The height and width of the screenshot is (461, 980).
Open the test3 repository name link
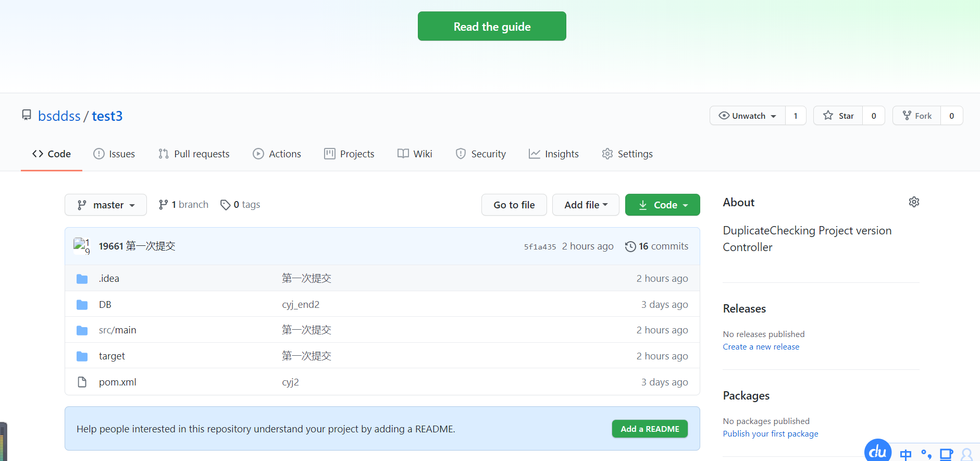coord(107,116)
